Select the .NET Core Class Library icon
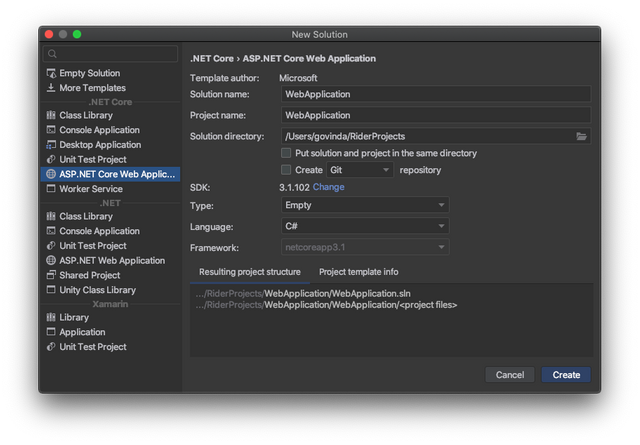This screenshot has width=640, height=445. click(51, 115)
